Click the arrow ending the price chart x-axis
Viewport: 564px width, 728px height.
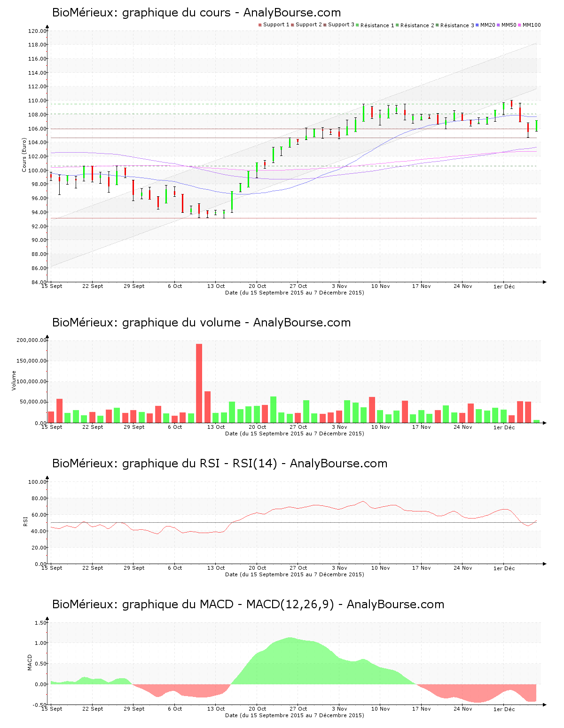click(544, 282)
